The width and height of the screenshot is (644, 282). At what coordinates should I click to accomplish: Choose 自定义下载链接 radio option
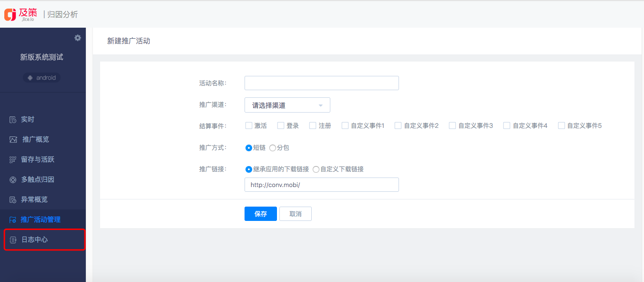click(x=316, y=169)
